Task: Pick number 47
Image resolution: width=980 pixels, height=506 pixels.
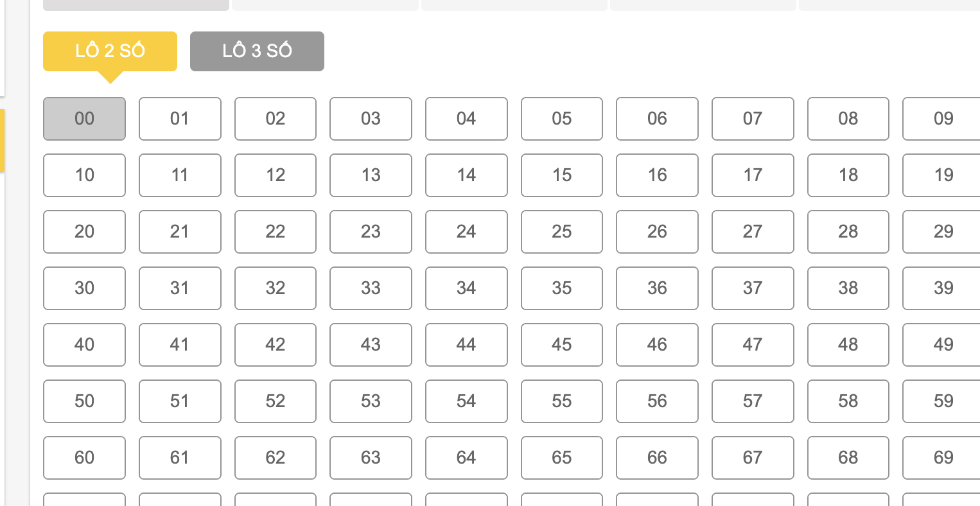Action: pyautogui.click(x=753, y=345)
